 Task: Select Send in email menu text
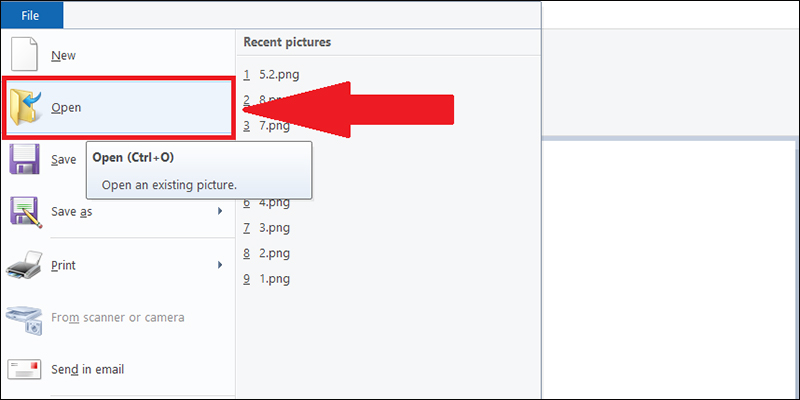pos(87,370)
